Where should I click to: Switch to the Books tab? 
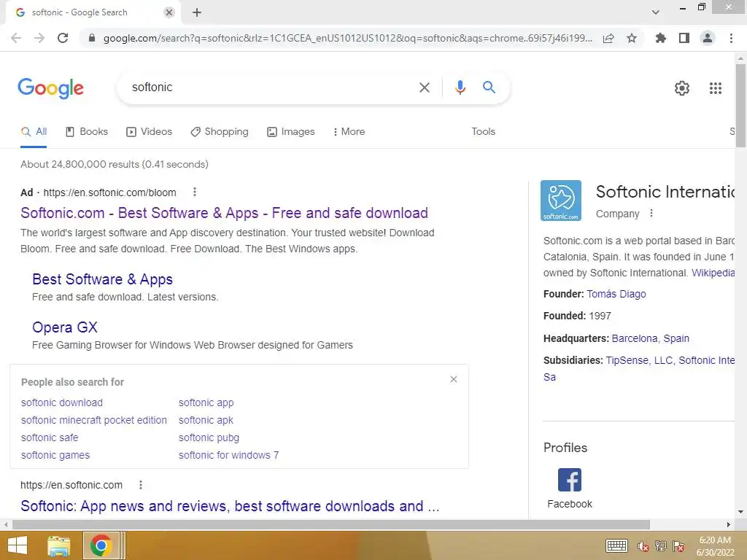click(x=87, y=132)
